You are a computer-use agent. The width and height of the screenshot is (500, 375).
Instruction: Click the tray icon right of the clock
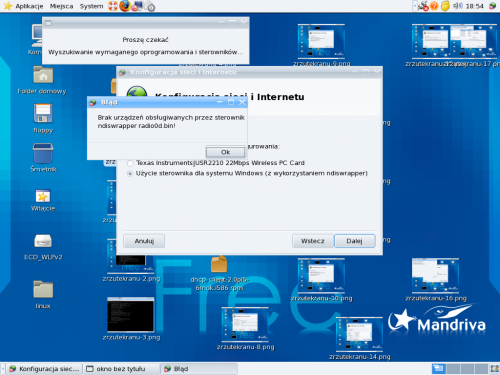[x=492, y=6]
